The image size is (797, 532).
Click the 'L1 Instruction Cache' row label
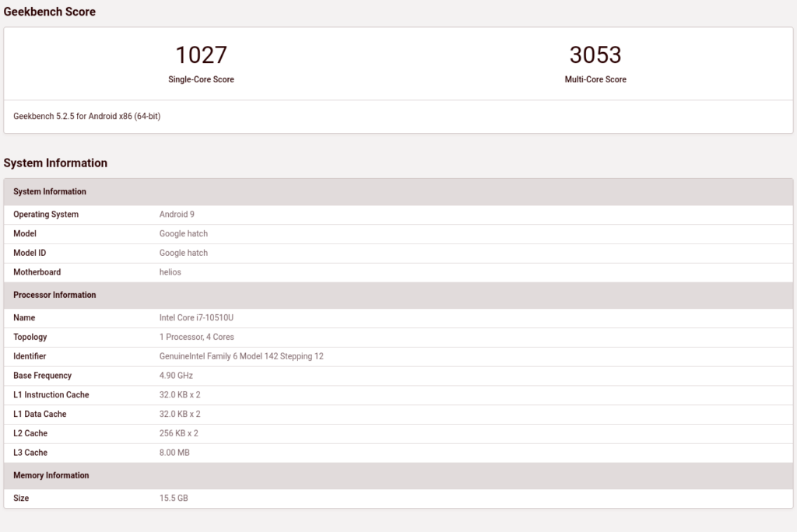51,395
